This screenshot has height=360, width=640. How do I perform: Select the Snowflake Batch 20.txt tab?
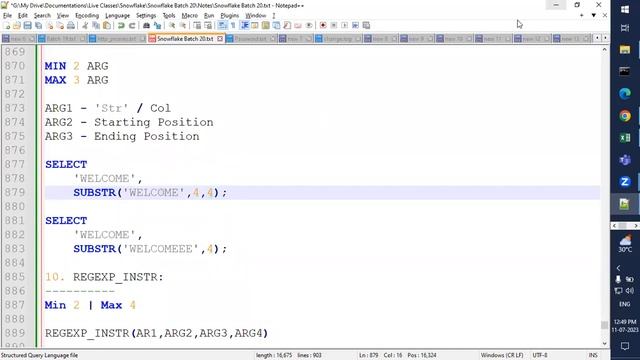coord(185,39)
